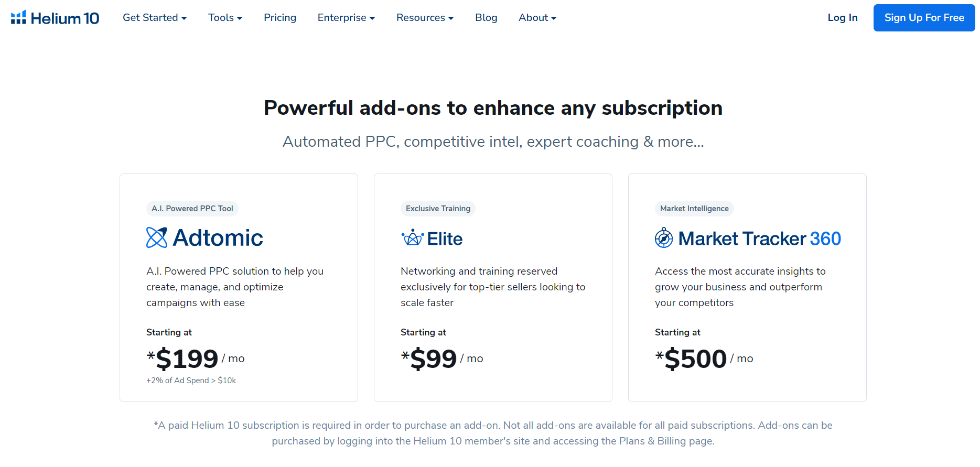Screen dimensions: 980x467
Task: Open the About dropdown
Action: (537, 17)
